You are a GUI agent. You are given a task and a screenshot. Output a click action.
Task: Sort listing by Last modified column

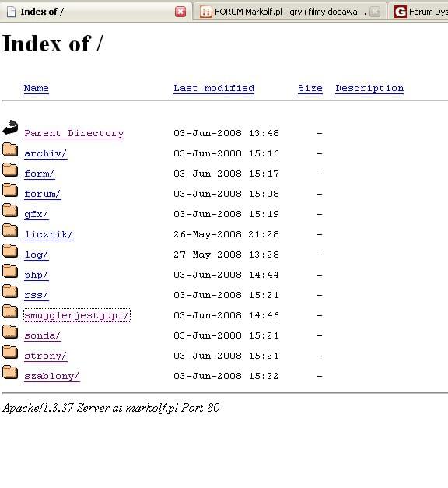[214, 89]
